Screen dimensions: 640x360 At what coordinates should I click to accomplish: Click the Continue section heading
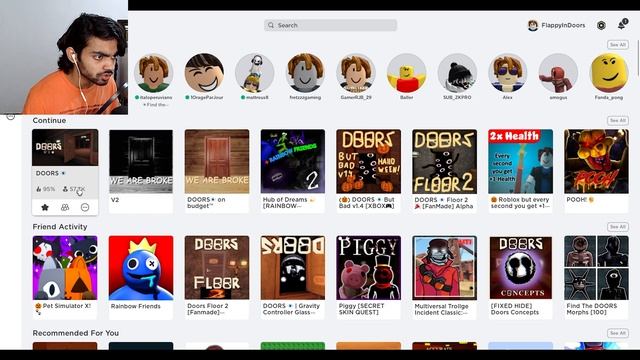pyautogui.click(x=49, y=120)
